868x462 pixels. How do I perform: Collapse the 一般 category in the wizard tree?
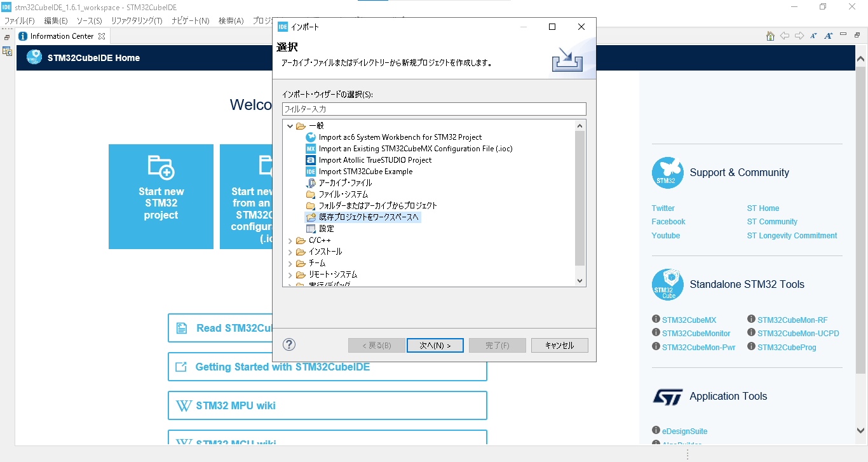pyautogui.click(x=290, y=126)
